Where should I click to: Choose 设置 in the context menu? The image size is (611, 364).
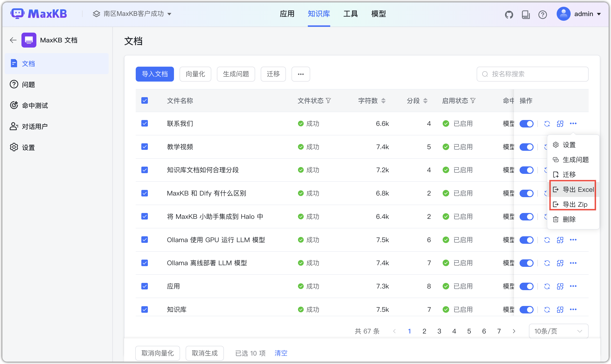[x=573, y=145]
